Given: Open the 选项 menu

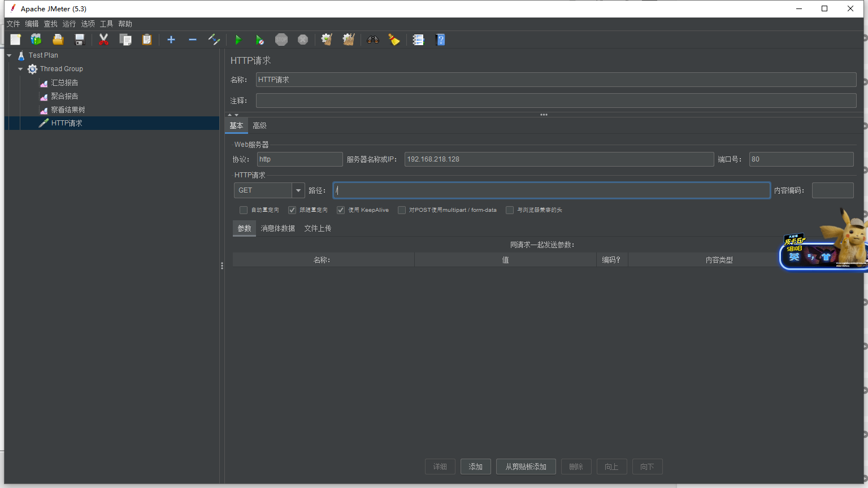Looking at the screenshot, I should point(88,24).
